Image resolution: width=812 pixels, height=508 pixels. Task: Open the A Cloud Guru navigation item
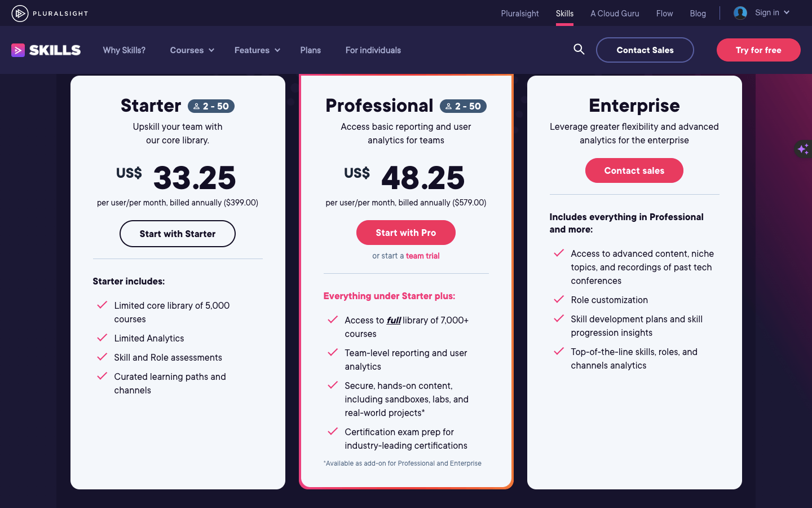pos(615,13)
